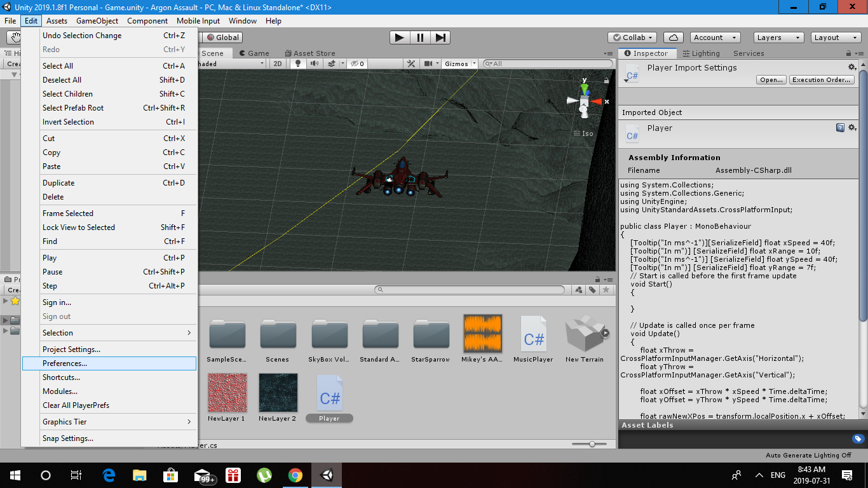868x488 pixels.
Task: Choose Snap Settings menu entry
Action: [109, 438]
